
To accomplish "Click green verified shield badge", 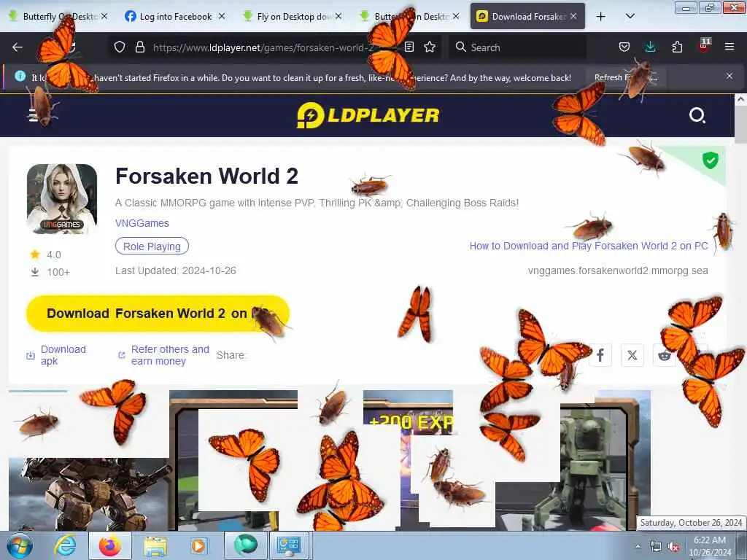I will tap(711, 160).
